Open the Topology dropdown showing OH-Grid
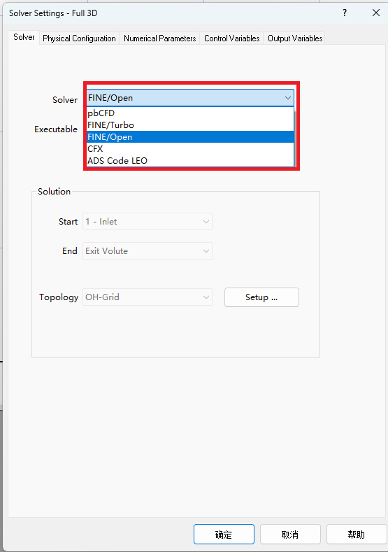Image resolution: width=388 pixels, height=552 pixels. click(x=148, y=297)
